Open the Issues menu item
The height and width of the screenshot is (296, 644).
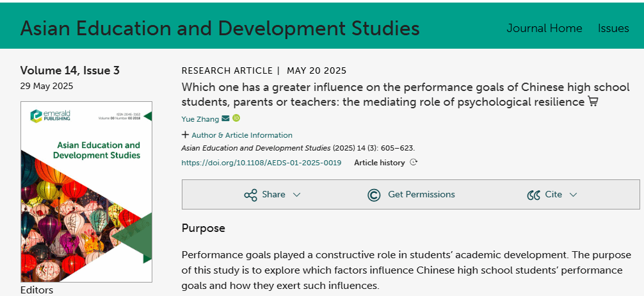click(613, 28)
